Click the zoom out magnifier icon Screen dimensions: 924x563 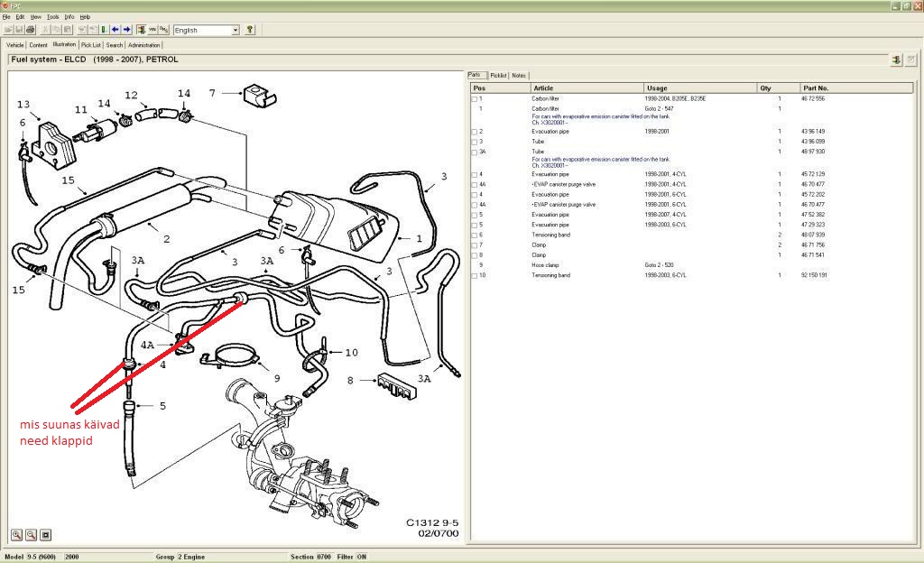(x=31, y=534)
